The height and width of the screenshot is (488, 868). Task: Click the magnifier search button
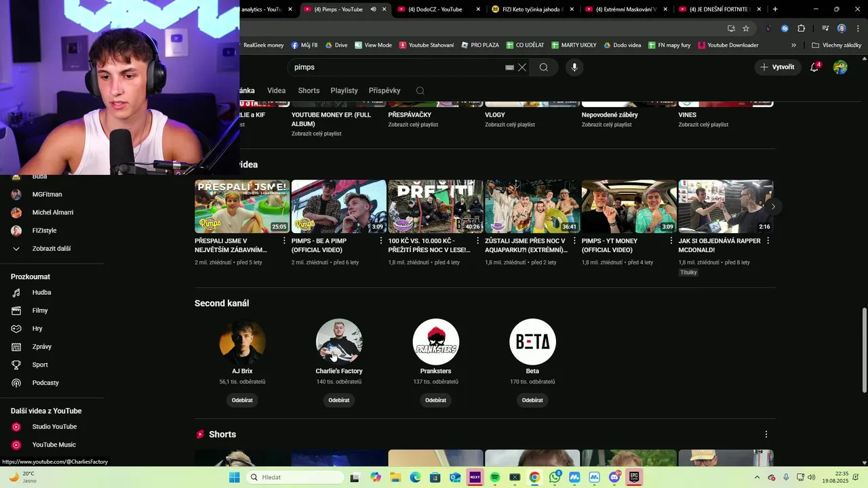(544, 67)
